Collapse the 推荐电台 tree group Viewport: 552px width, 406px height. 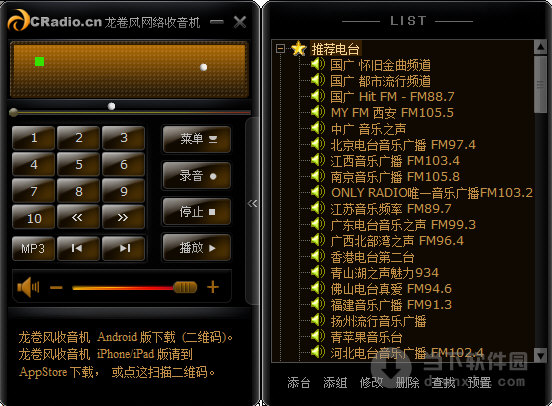pos(281,48)
